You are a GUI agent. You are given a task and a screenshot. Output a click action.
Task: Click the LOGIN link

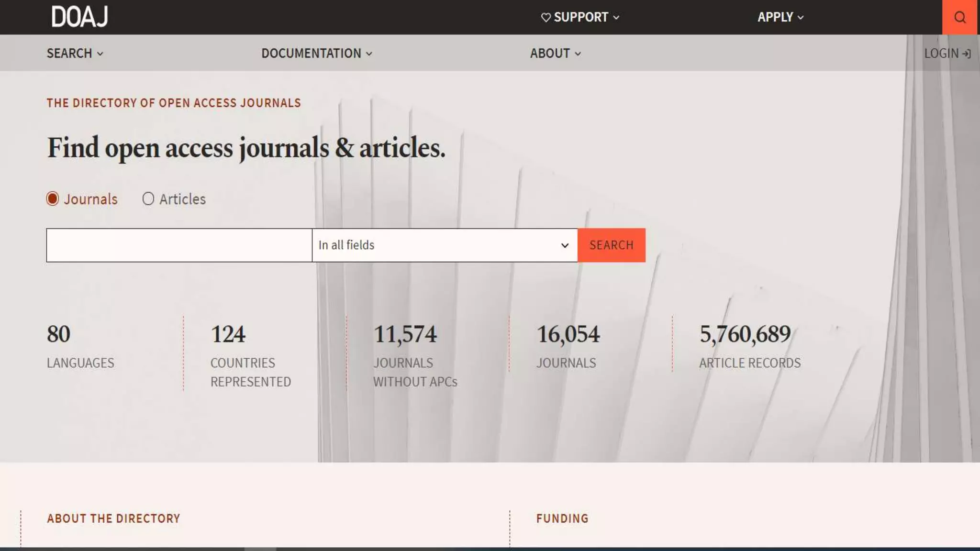pyautogui.click(x=941, y=54)
